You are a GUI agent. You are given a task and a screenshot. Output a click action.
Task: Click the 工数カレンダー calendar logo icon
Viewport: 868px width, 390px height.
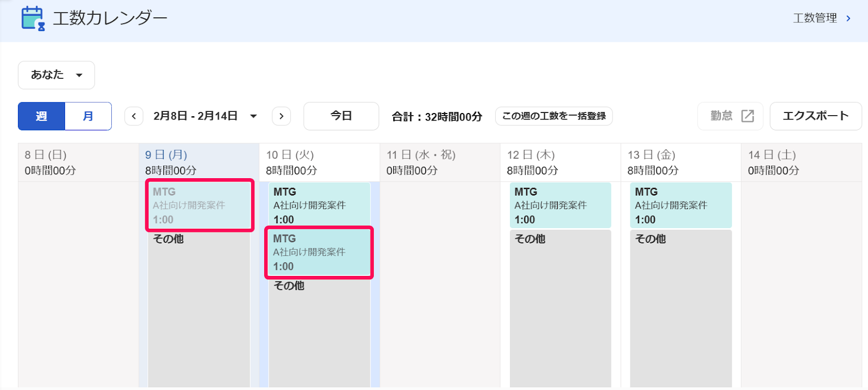[33, 18]
